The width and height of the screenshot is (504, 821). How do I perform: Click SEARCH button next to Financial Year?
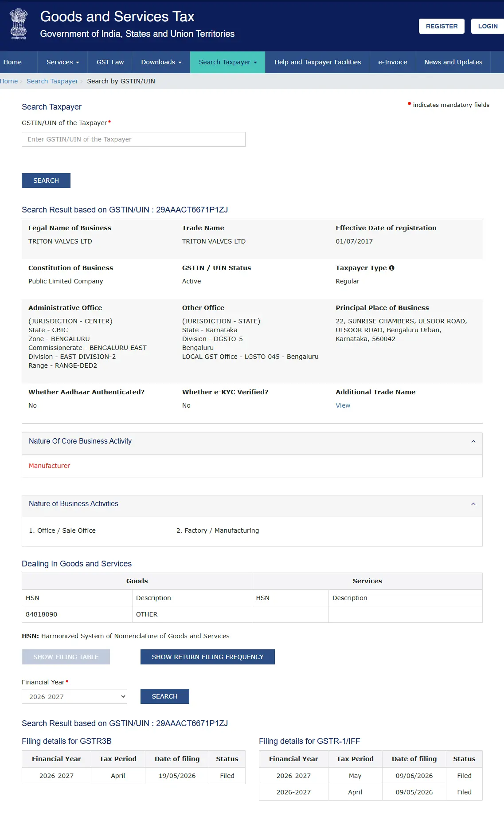point(164,696)
